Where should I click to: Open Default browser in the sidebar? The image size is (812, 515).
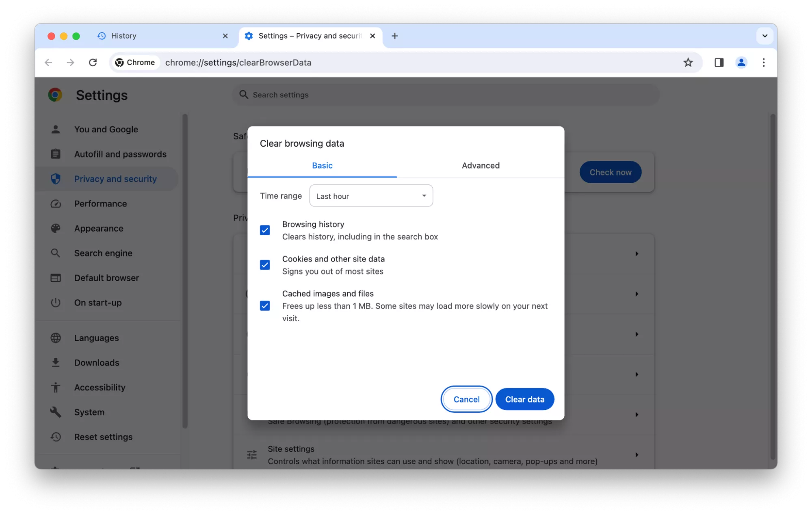[107, 278]
